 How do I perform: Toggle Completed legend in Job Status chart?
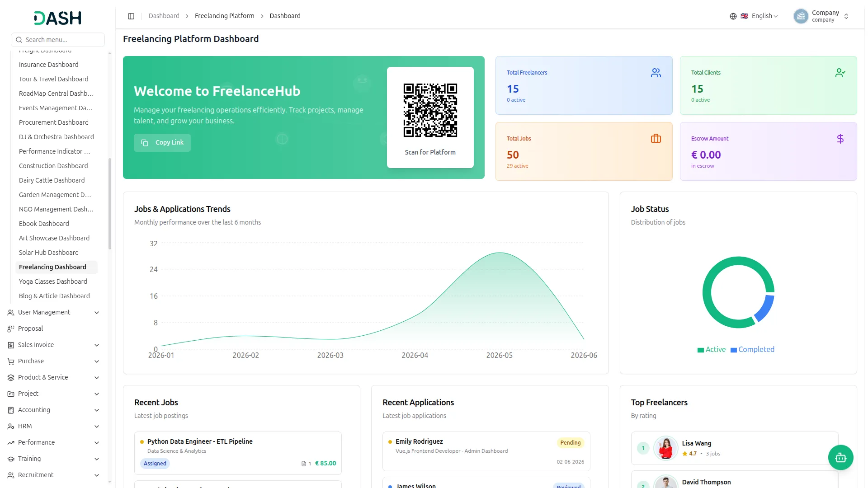click(x=752, y=350)
